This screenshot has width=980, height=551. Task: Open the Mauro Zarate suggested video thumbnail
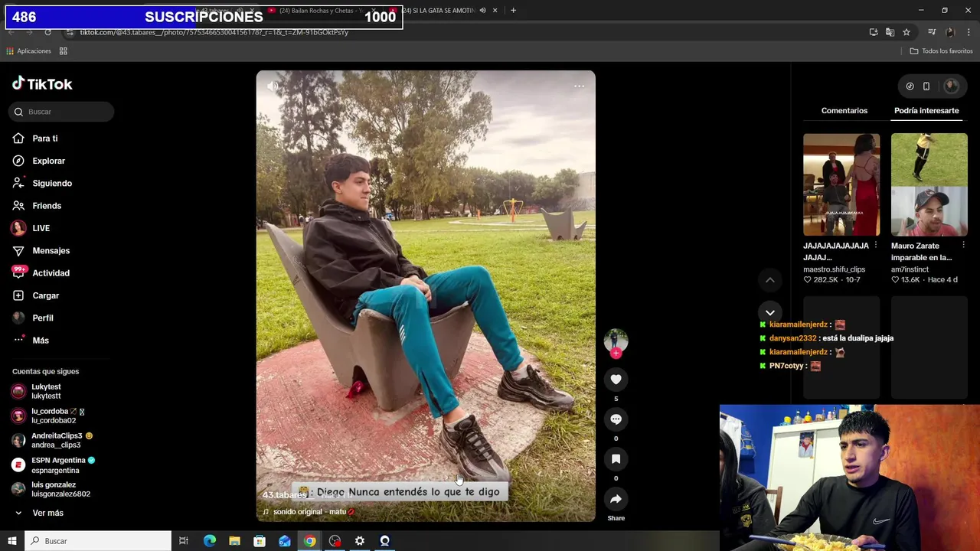(x=929, y=184)
